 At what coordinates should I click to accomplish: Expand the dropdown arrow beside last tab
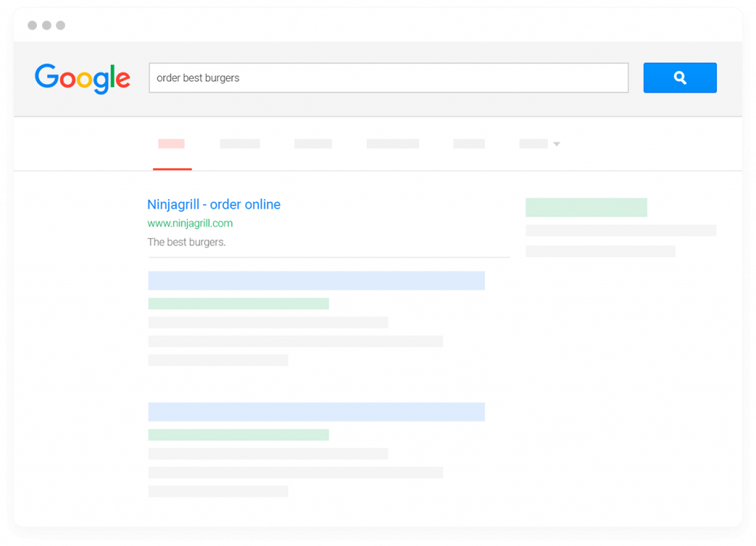pyautogui.click(x=557, y=144)
